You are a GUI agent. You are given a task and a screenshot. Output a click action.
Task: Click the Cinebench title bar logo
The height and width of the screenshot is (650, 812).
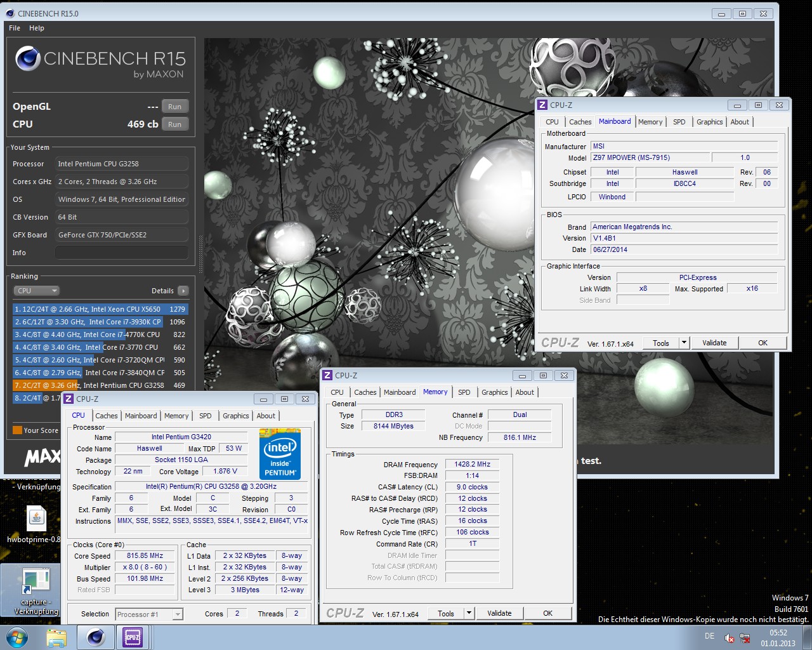[10, 13]
